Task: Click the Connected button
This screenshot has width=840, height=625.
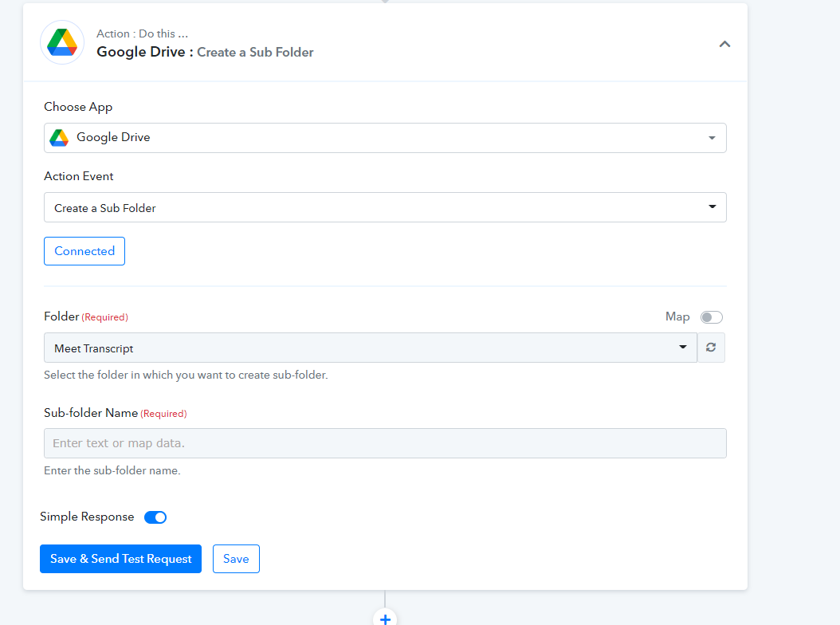Action: tap(84, 251)
